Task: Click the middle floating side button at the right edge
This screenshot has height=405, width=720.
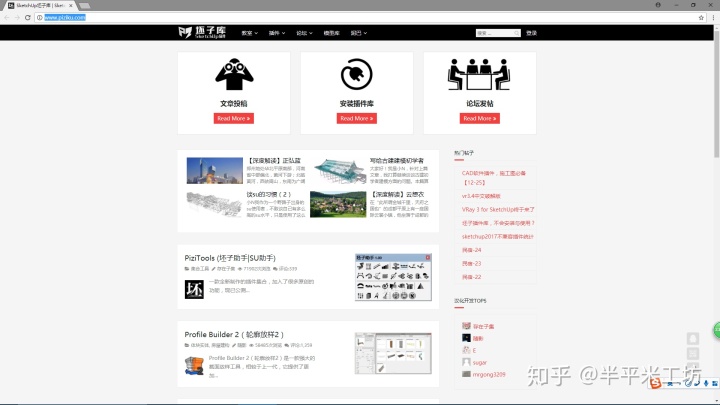Action: click(x=692, y=354)
